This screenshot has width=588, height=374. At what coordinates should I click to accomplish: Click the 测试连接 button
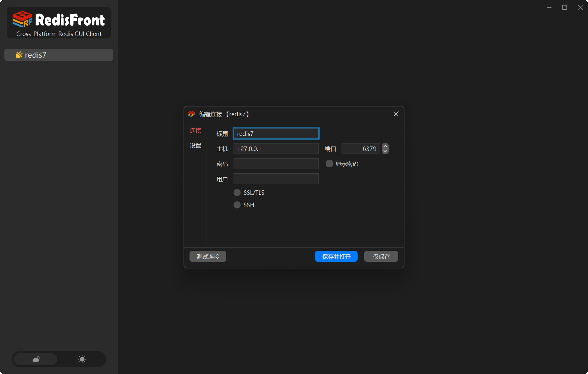point(208,256)
